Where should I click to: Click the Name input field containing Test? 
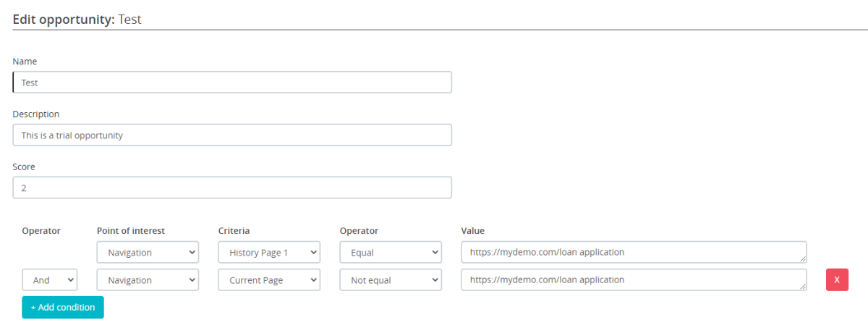coord(231,83)
